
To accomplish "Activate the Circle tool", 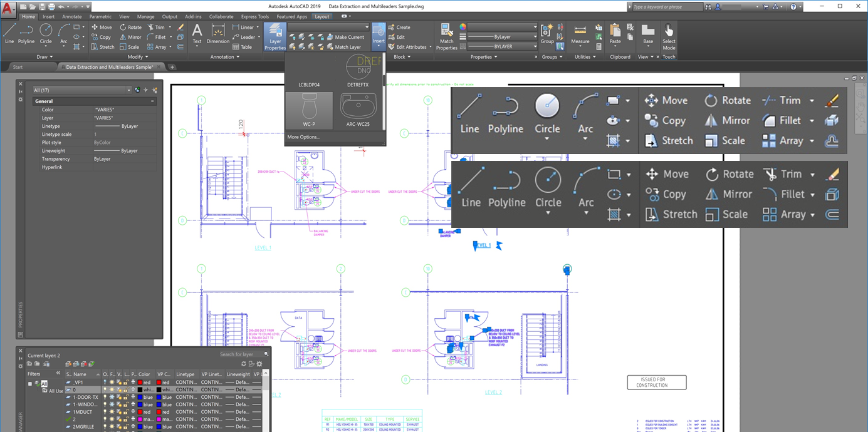I will pos(547,114).
